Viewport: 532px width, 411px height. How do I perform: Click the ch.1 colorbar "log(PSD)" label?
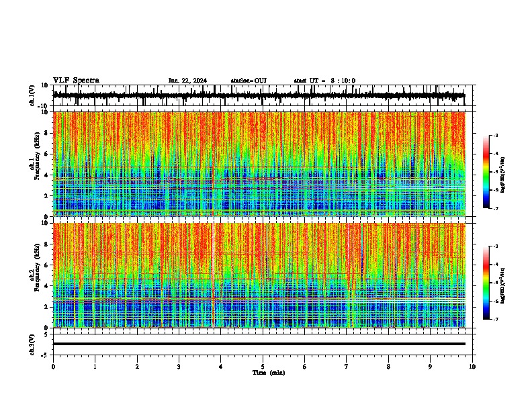pyautogui.click(x=503, y=175)
